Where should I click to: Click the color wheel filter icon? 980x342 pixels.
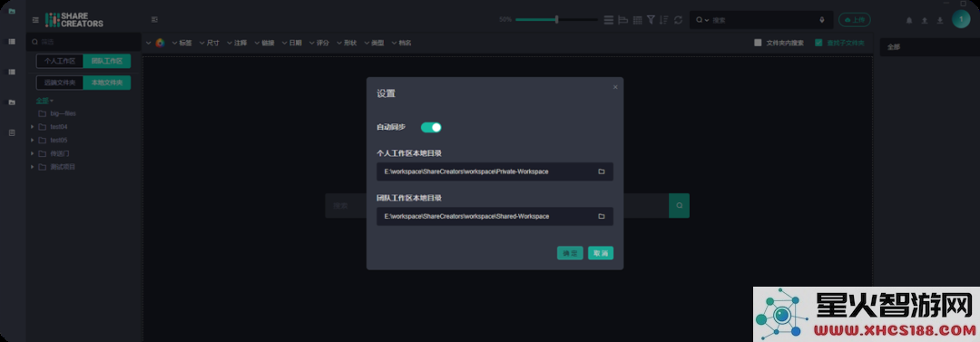(160, 43)
